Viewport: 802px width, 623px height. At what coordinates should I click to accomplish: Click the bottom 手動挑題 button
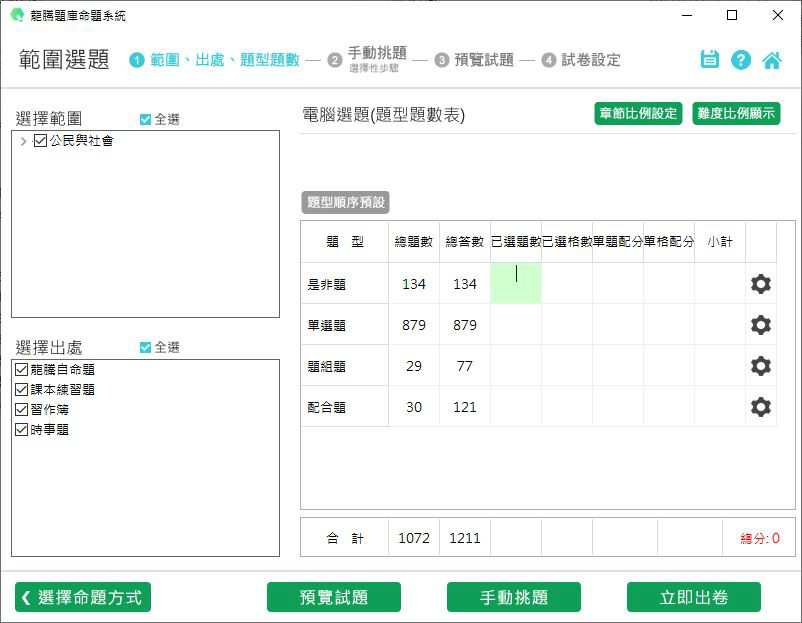tap(514, 597)
